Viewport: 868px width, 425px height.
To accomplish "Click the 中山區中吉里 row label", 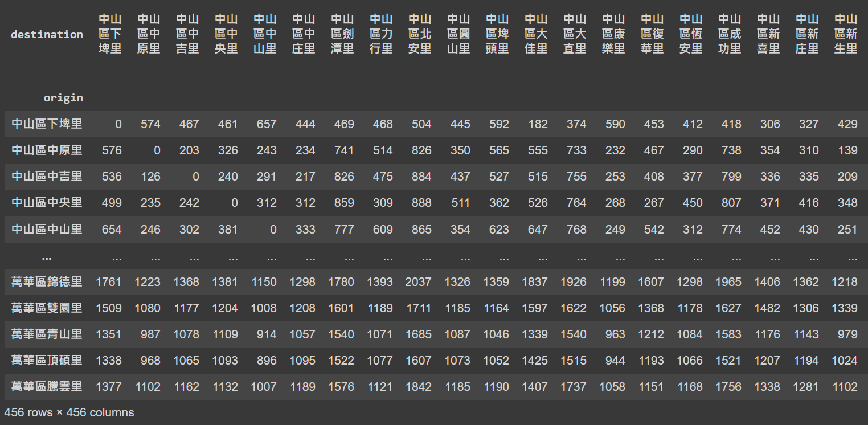I will pos(47,176).
